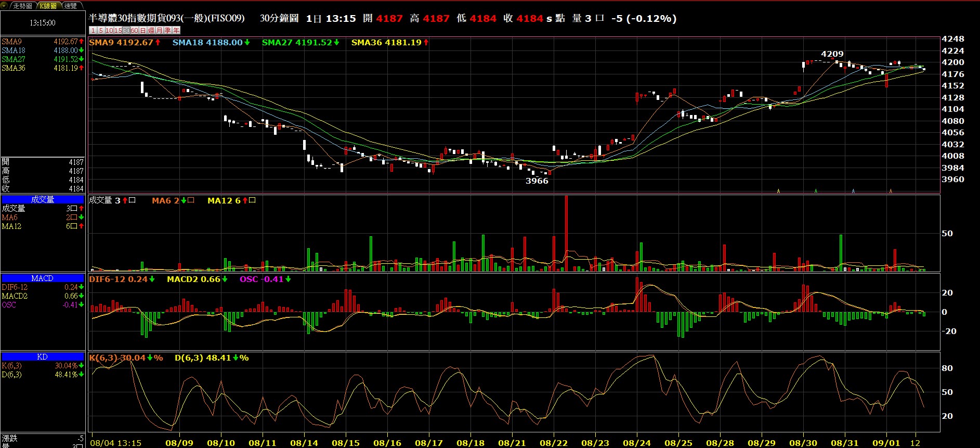Image resolution: width=980 pixels, height=448 pixels.
Task: Click DIF6-12 0.24 legend in MACD chart
Action: (122, 279)
